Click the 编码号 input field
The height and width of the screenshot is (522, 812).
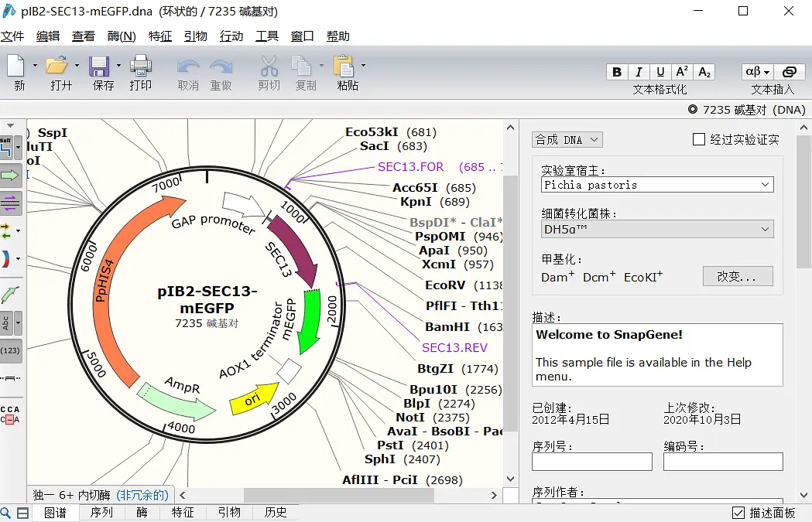[724, 462]
